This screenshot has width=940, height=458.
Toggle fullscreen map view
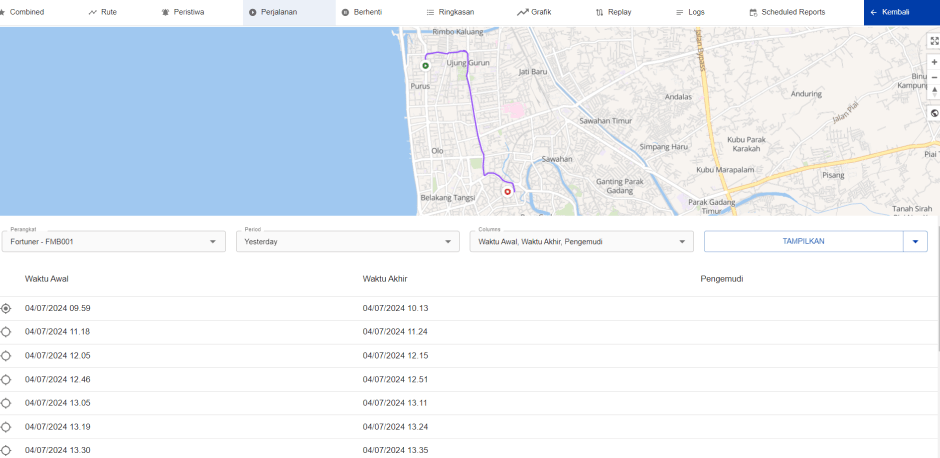pos(934,41)
